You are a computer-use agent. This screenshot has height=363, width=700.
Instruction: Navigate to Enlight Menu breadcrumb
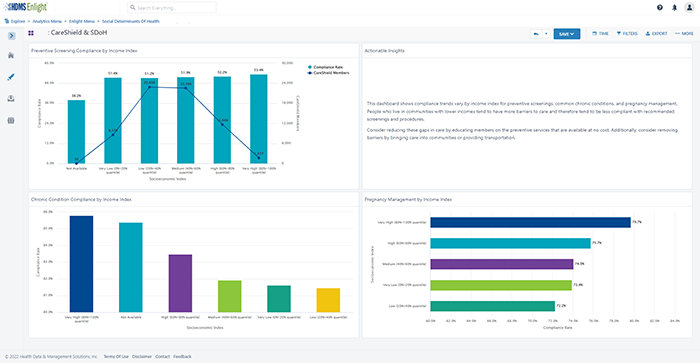(x=82, y=21)
